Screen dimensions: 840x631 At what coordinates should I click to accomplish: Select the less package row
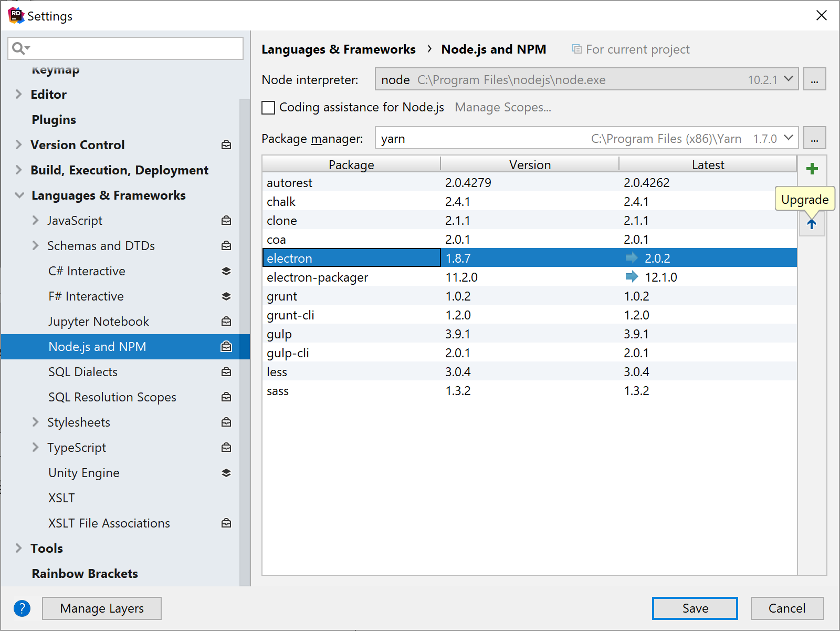pyautogui.click(x=530, y=371)
